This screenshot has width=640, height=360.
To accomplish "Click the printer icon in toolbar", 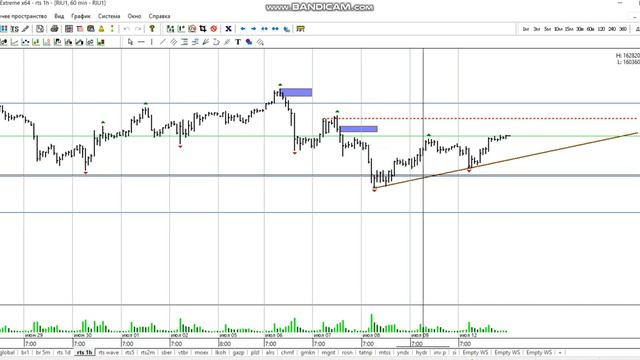I will (x=54, y=29).
